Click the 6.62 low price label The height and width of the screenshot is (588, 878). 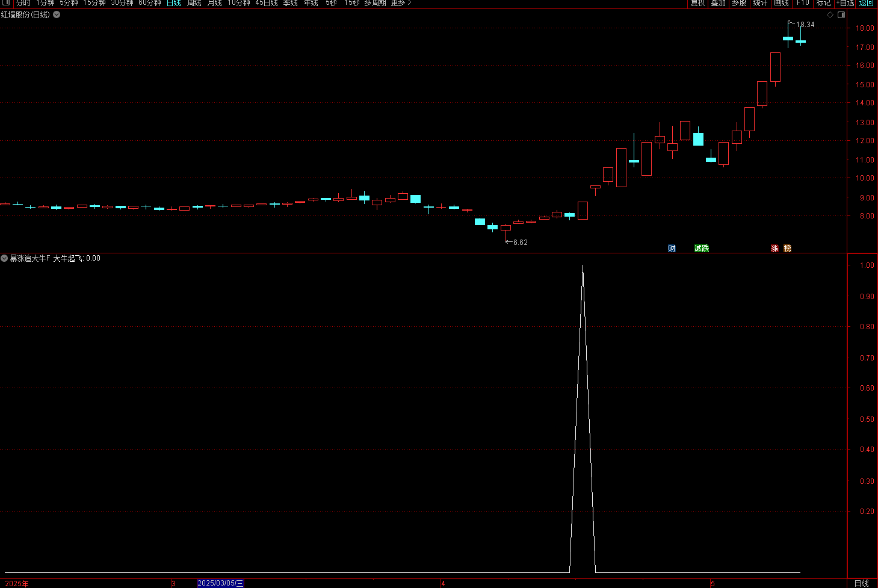[x=520, y=243]
